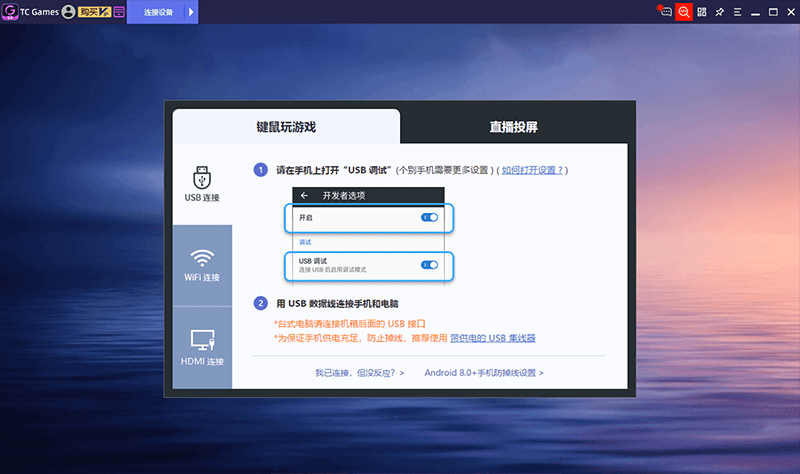Open the 带供电的 USB 集线器 link
The height and width of the screenshot is (474, 800).
492,338
